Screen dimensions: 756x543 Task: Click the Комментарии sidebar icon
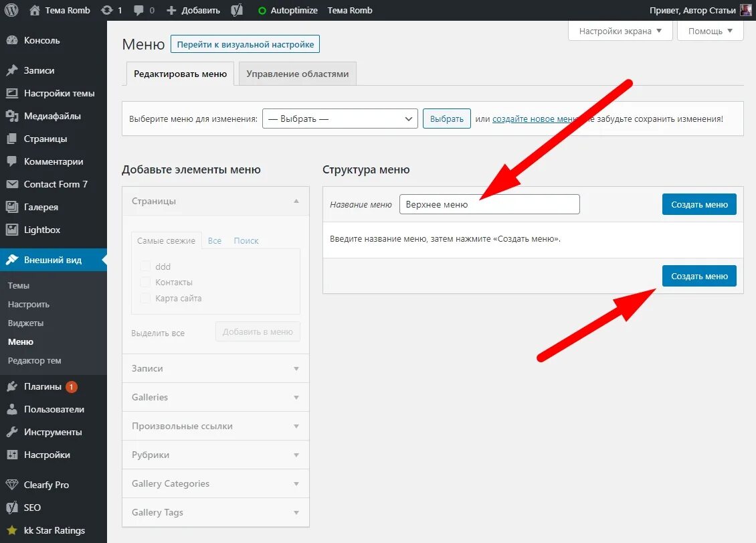12,161
